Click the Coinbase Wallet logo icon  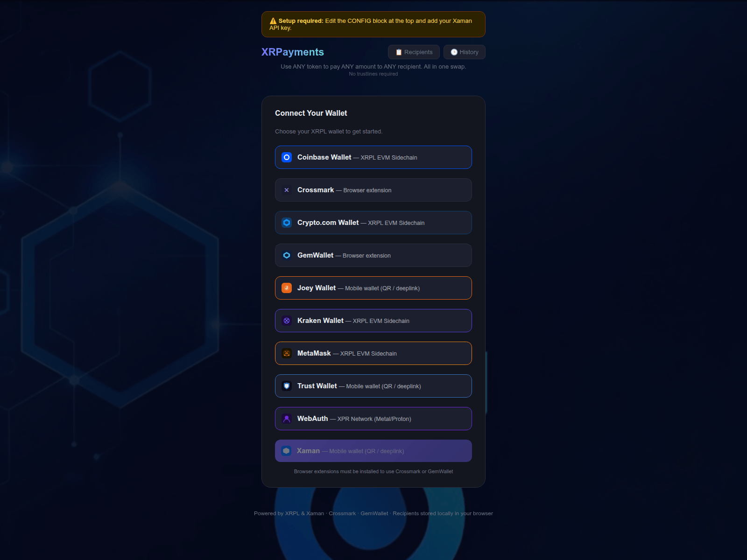[287, 157]
